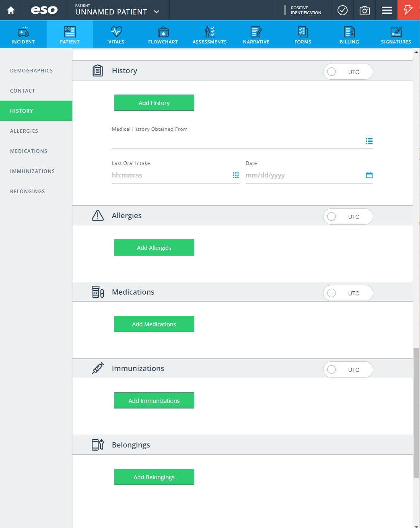Open the hamburger menu icon
This screenshot has height=528, width=420.
(x=387, y=10)
